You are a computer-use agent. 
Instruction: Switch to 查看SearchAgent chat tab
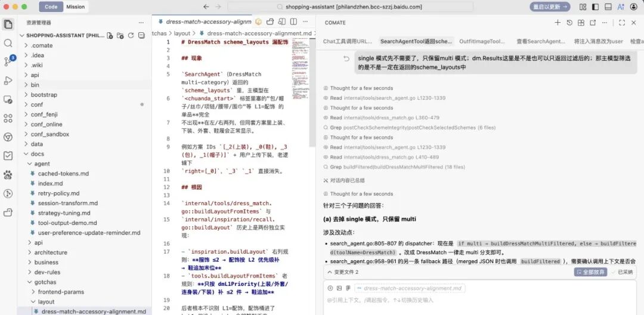pyautogui.click(x=540, y=42)
